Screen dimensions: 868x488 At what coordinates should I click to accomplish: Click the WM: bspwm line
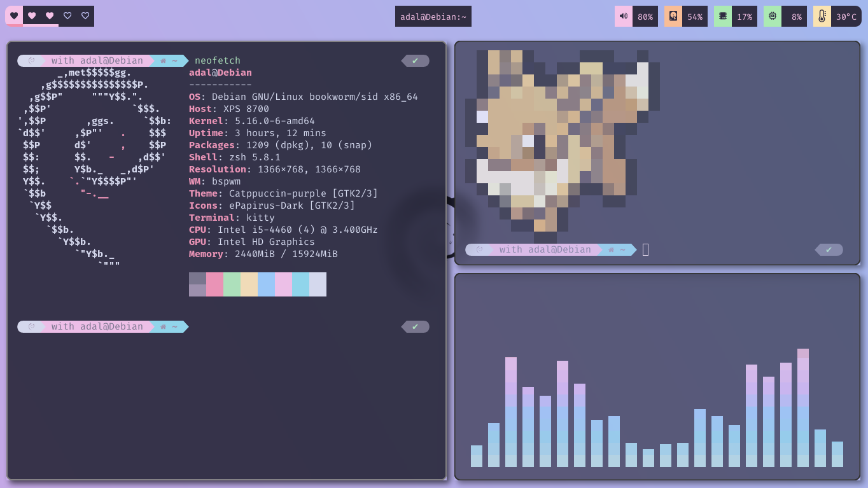coord(215,181)
